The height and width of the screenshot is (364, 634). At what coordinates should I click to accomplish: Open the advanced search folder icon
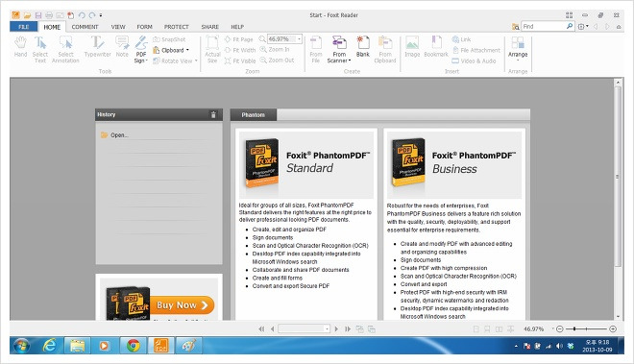[x=516, y=27]
